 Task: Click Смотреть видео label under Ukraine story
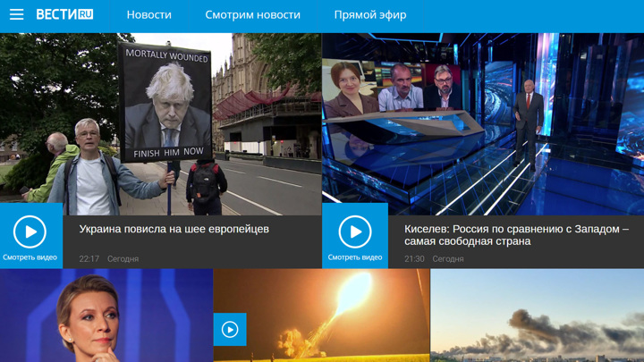30,257
